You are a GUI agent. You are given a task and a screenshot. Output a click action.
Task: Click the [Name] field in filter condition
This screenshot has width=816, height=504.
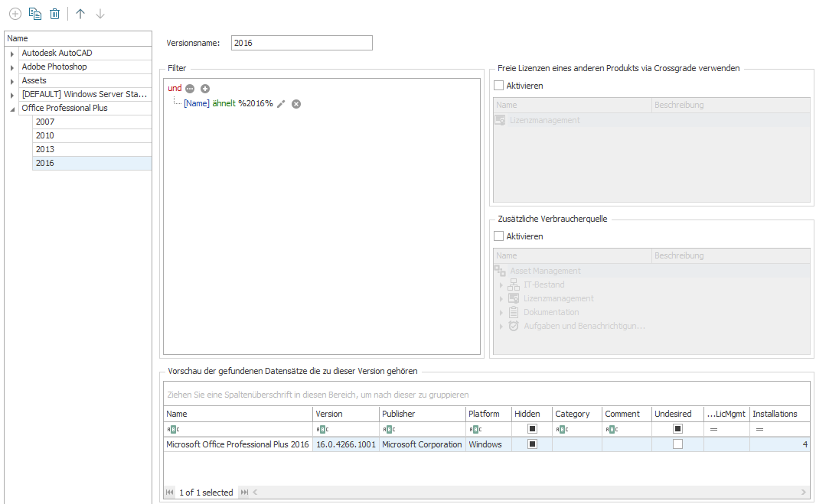click(x=197, y=103)
